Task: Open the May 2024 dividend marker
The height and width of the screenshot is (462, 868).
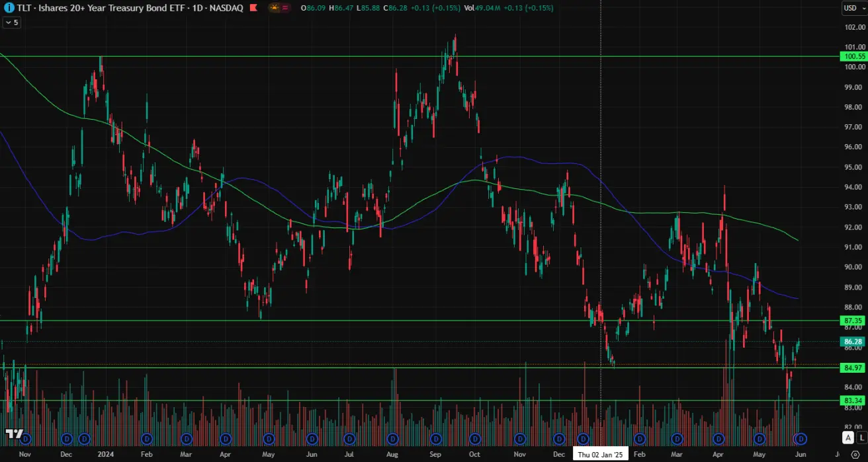Action: [x=269, y=438]
